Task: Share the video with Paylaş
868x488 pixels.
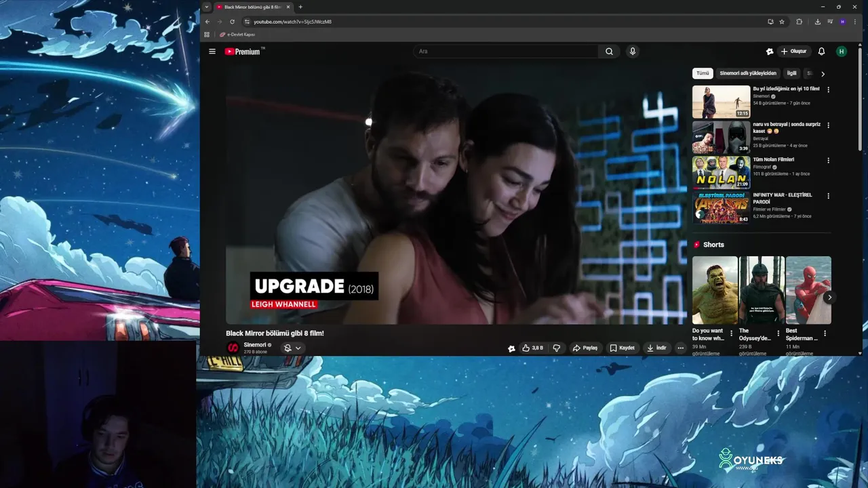Action: pos(585,348)
